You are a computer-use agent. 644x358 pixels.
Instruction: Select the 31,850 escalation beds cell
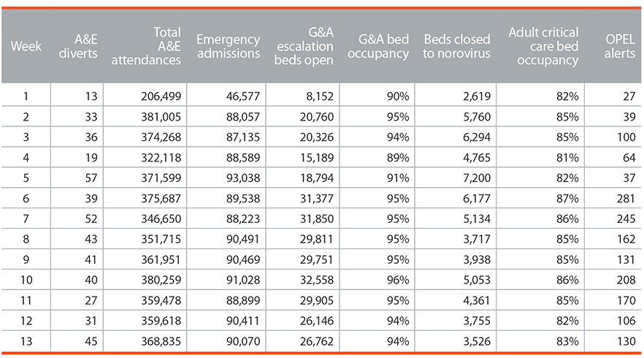click(317, 218)
